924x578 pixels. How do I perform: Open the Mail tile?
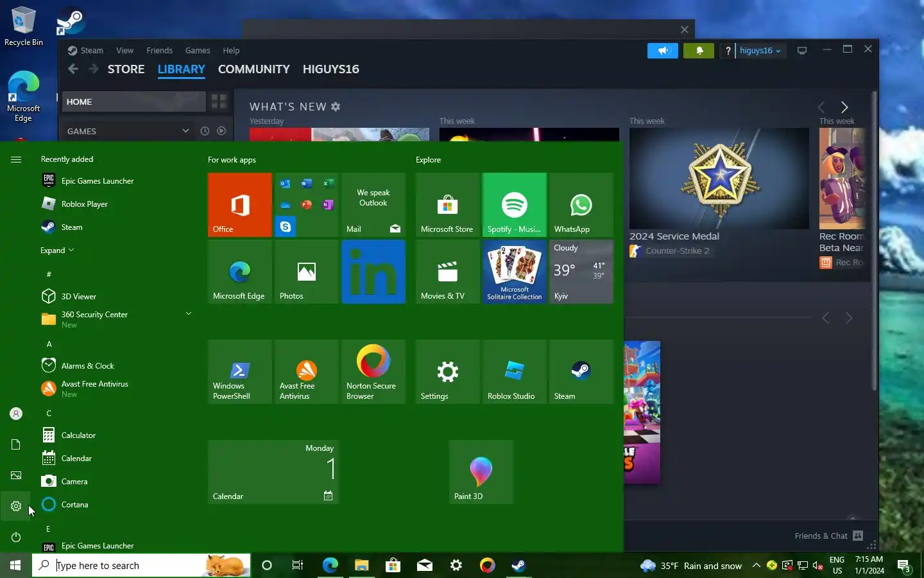pos(373,205)
